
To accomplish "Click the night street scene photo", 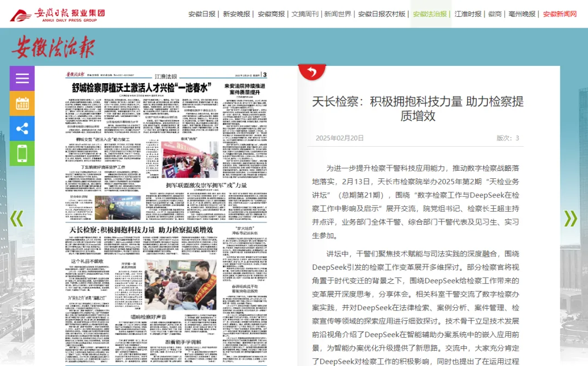I will 118,208.
